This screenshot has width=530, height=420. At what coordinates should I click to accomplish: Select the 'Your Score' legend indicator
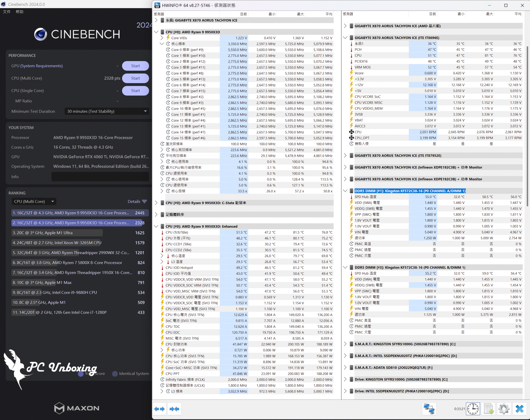tap(81, 374)
